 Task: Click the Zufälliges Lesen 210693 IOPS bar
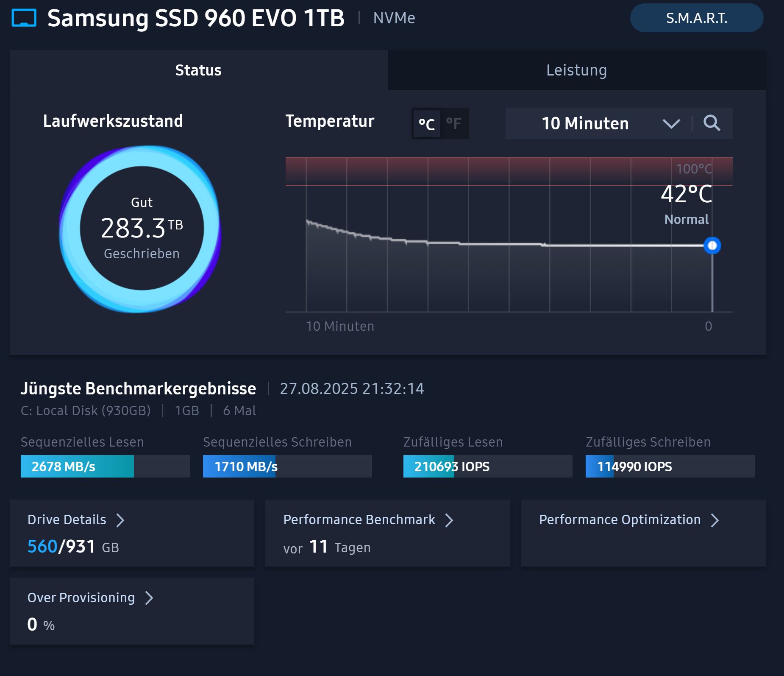pyautogui.click(x=487, y=466)
